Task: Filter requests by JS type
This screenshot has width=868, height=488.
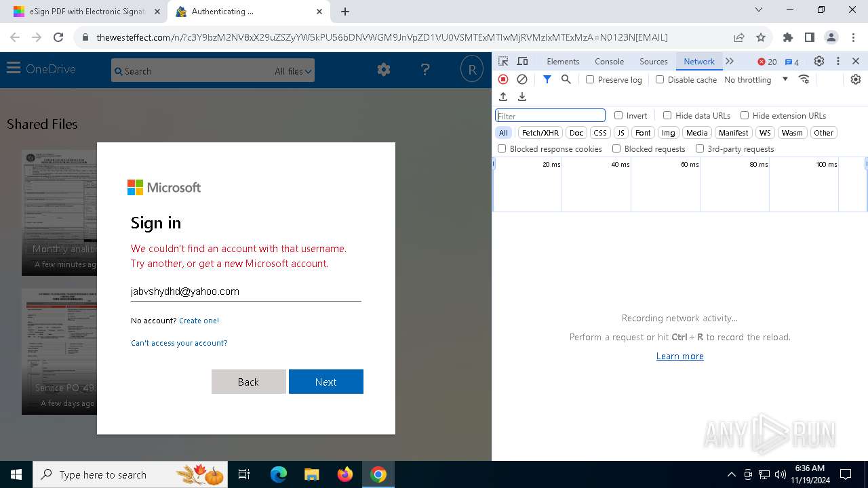Action: [x=620, y=133]
